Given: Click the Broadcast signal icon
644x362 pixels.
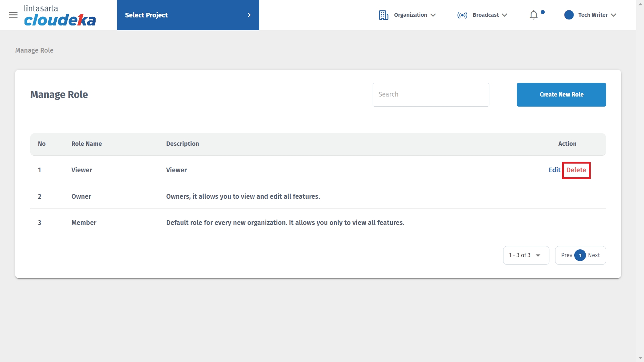Looking at the screenshot, I should coord(462,15).
